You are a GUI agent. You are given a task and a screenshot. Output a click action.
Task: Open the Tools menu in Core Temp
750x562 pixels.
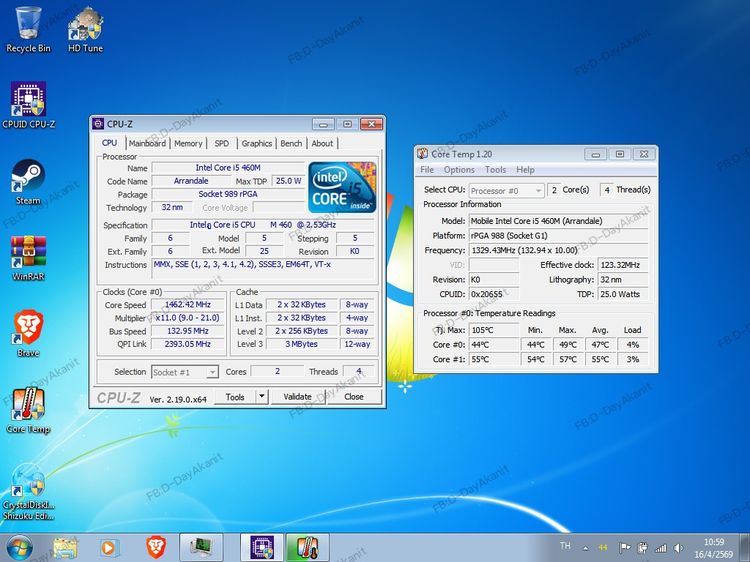point(495,170)
